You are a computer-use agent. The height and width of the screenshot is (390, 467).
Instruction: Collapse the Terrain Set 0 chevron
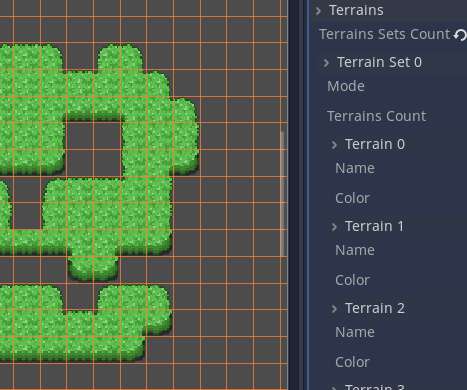(x=326, y=63)
